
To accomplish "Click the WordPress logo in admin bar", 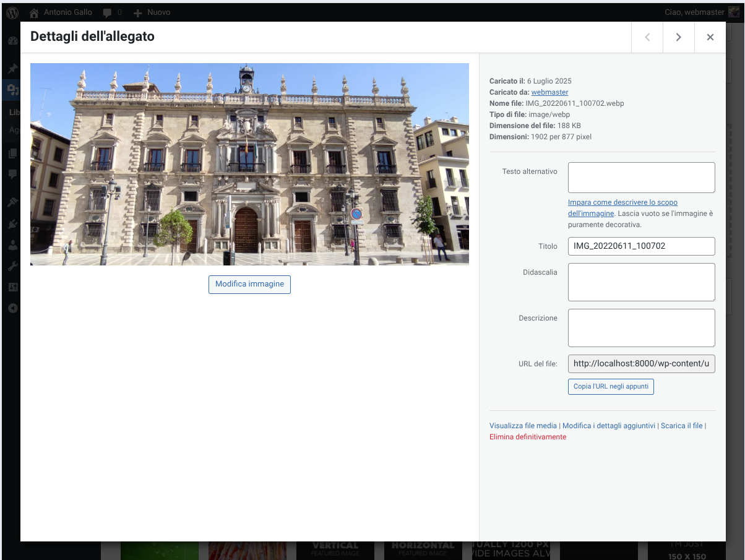I will pyautogui.click(x=12, y=12).
